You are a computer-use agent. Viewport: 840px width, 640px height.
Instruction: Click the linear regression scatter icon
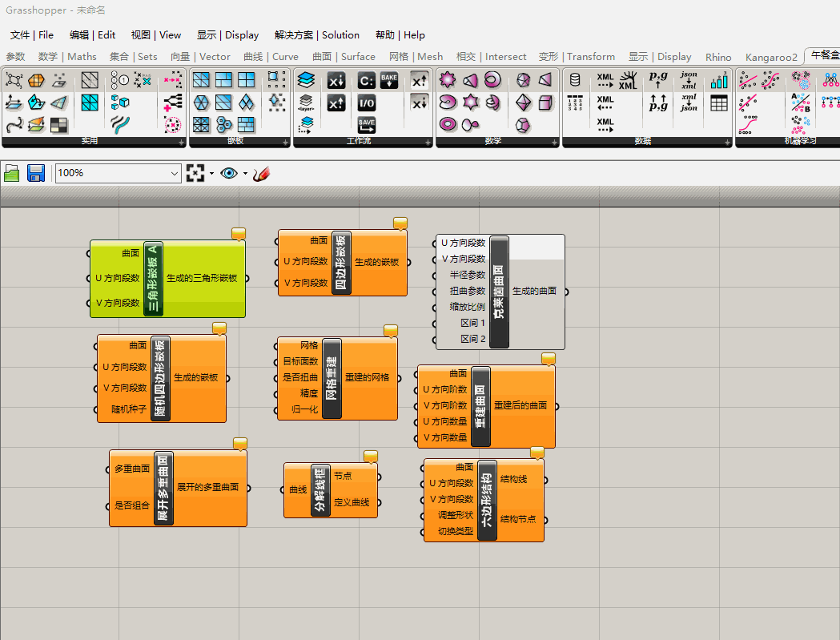[x=748, y=80]
